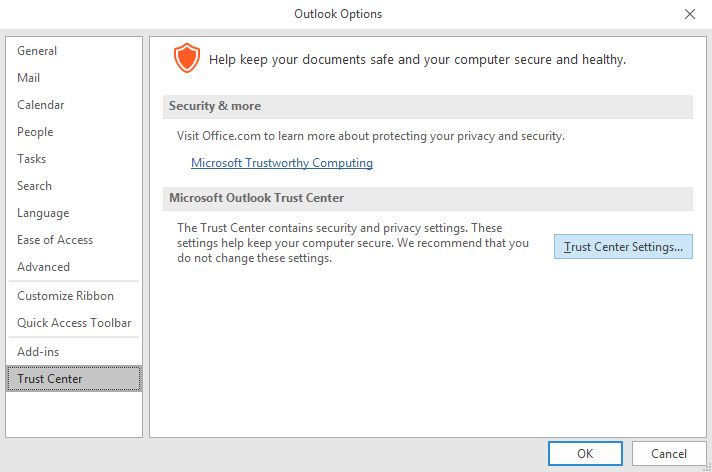Select Tasks in the sidebar
The width and height of the screenshot is (712, 472).
tap(31, 159)
